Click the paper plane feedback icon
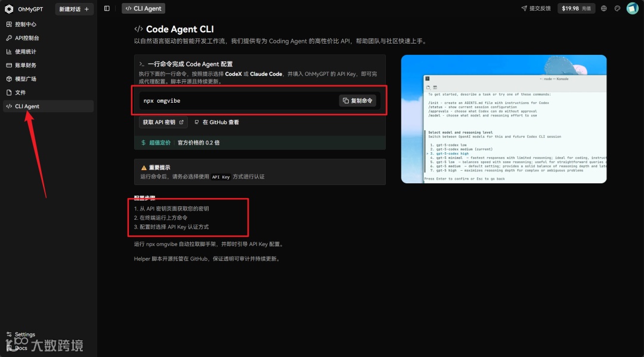Screen dimensions: 644x357 (524, 8)
